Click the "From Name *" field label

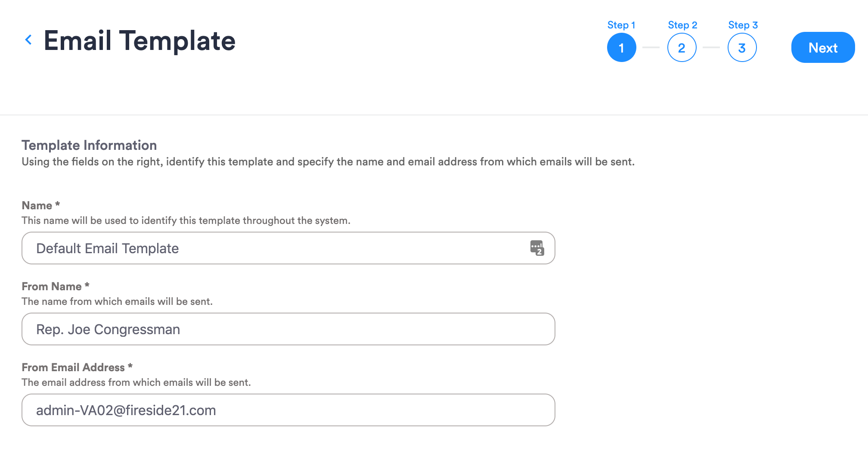coord(56,286)
